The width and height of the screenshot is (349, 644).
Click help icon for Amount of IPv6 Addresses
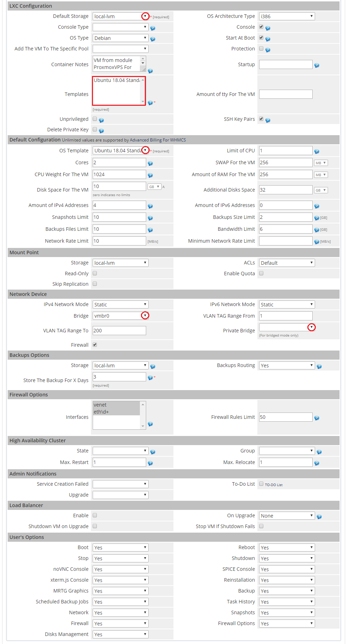click(x=317, y=206)
